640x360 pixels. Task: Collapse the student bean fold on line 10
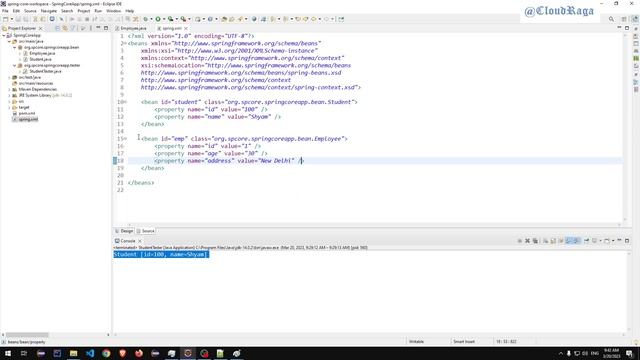[125, 102]
